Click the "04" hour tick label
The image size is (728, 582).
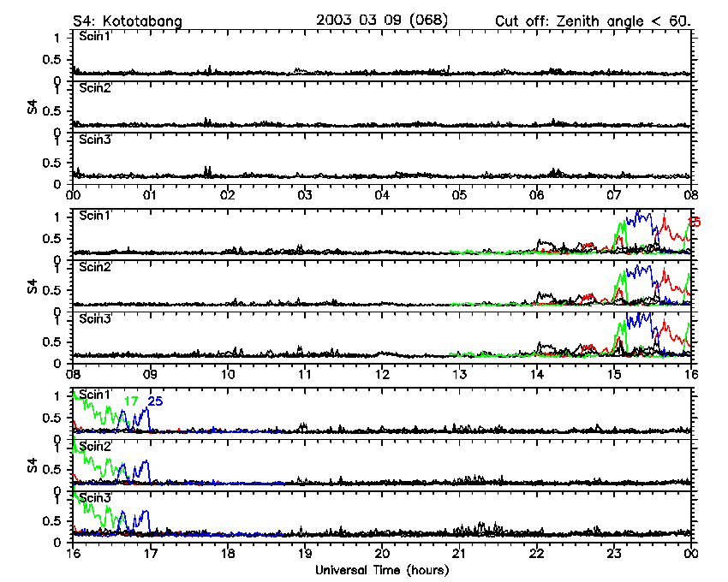click(382, 195)
